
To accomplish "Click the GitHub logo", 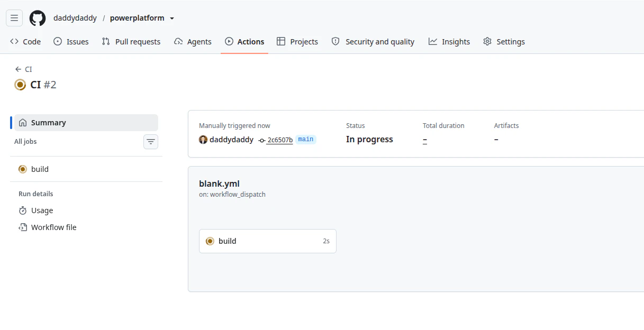I will [38, 18].
